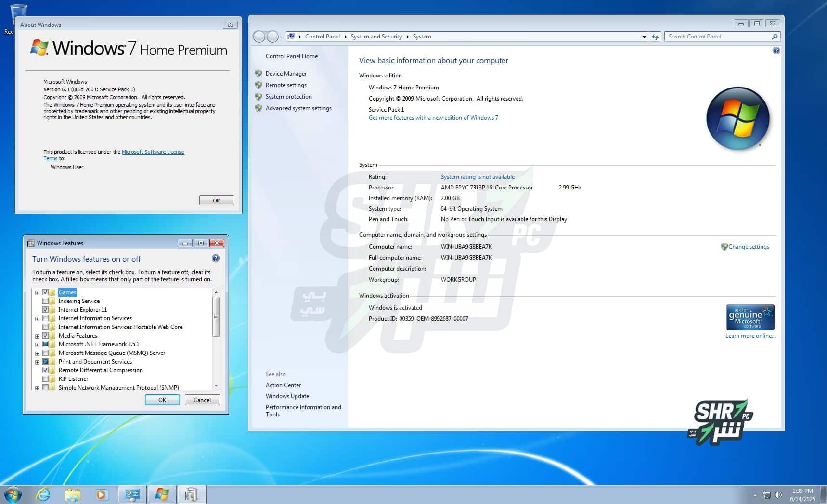This screenshot has height=504, width=827.
Task: Open the help icon in System window
Action: click(x=776, y=50)
